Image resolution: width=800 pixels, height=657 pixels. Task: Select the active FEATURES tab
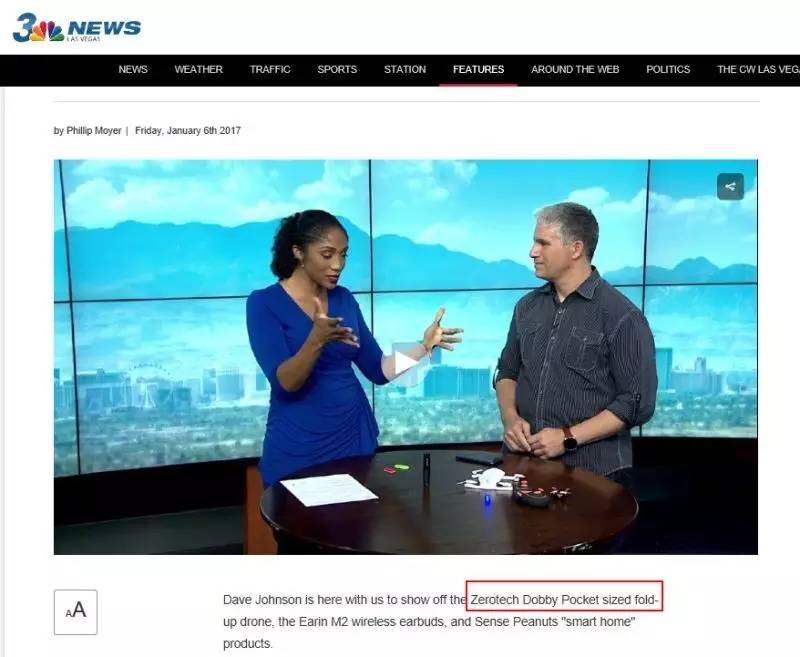tap(478, 70)
